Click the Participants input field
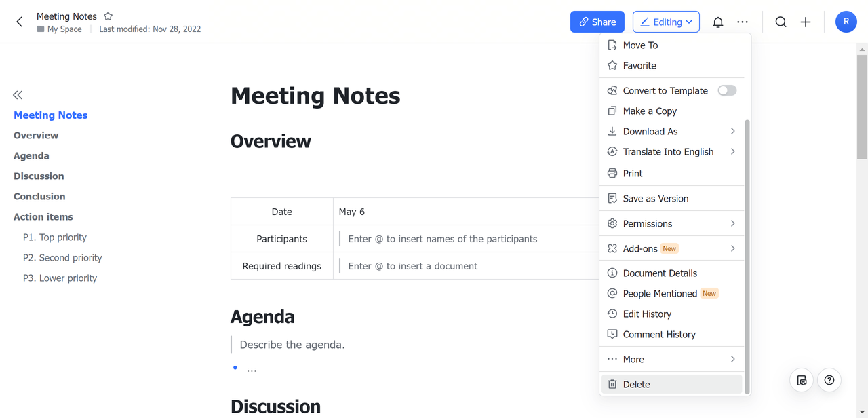Viewport: 868px width, 418px height. click(468, 239)
